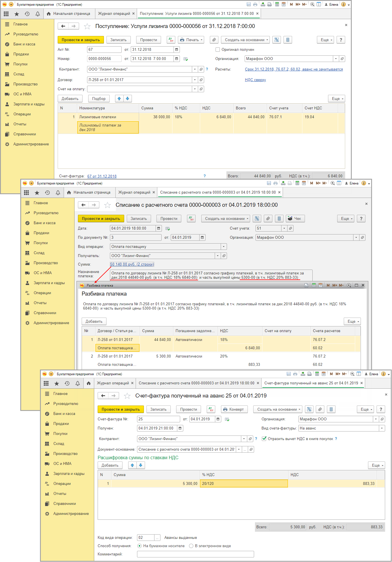This screenshot has height=562, width=392.
Task: Move row down arrow in Расшифровка суммы toolbar
Action: [x=140, y=465]
